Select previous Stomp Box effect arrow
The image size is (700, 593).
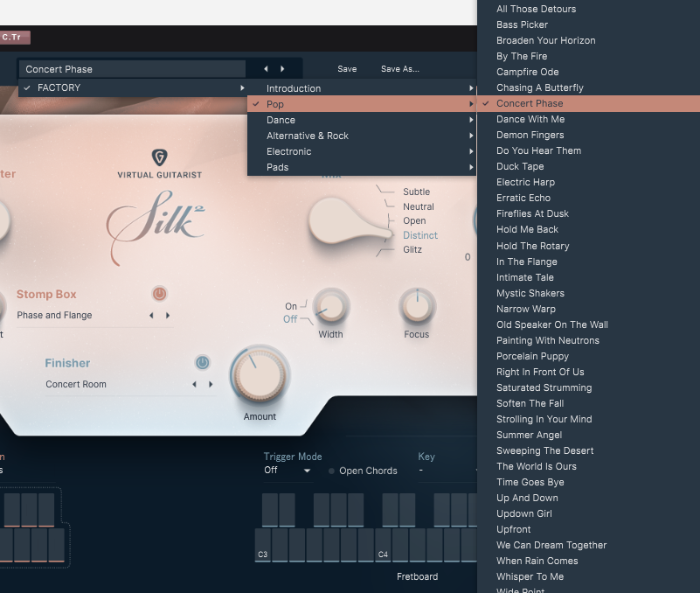pyautogui.click(x=151, y=316)
